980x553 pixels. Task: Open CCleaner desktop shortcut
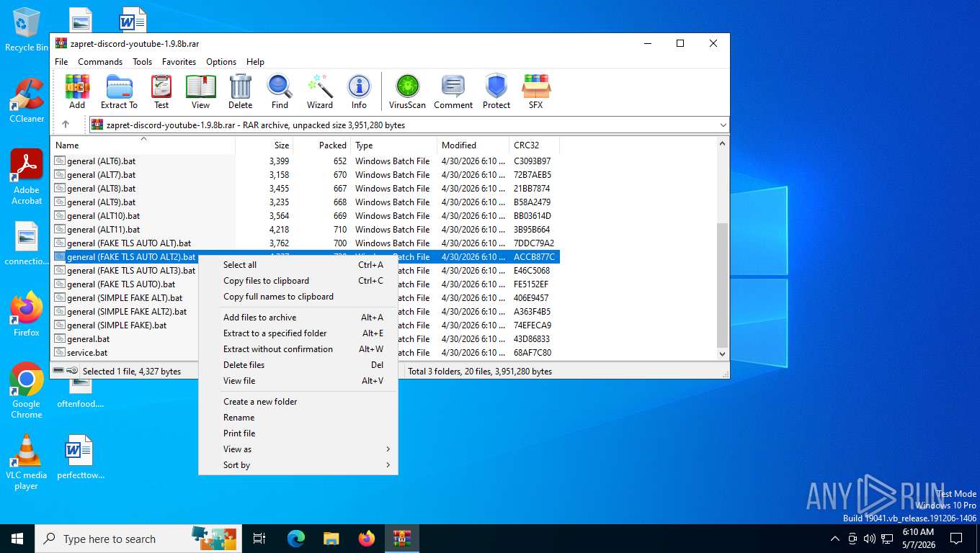tap(27, 101)
